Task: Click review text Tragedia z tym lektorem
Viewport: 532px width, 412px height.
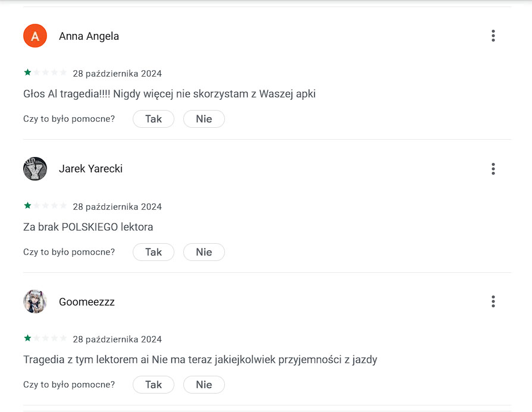Action: pyautogui.click(x=200, y=360)
